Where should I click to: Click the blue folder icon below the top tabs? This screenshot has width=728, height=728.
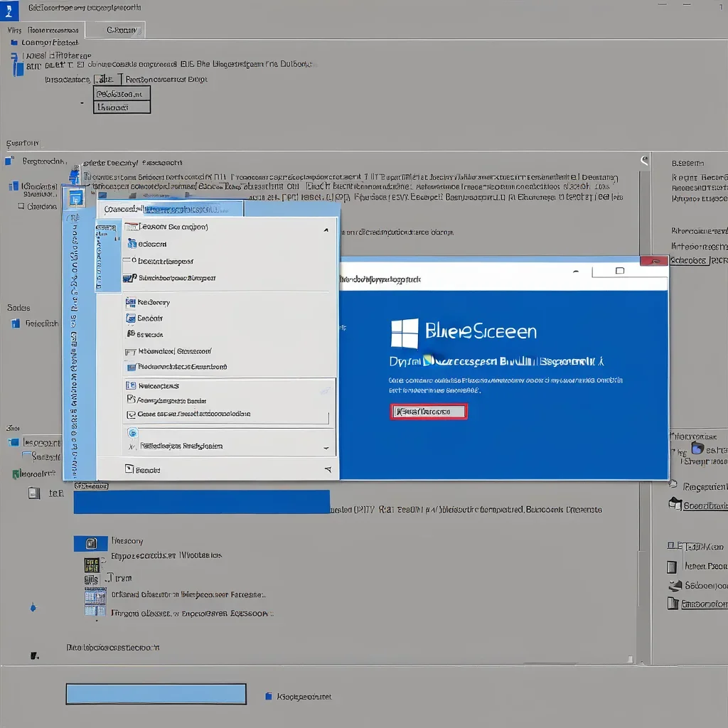click(14, 42)
